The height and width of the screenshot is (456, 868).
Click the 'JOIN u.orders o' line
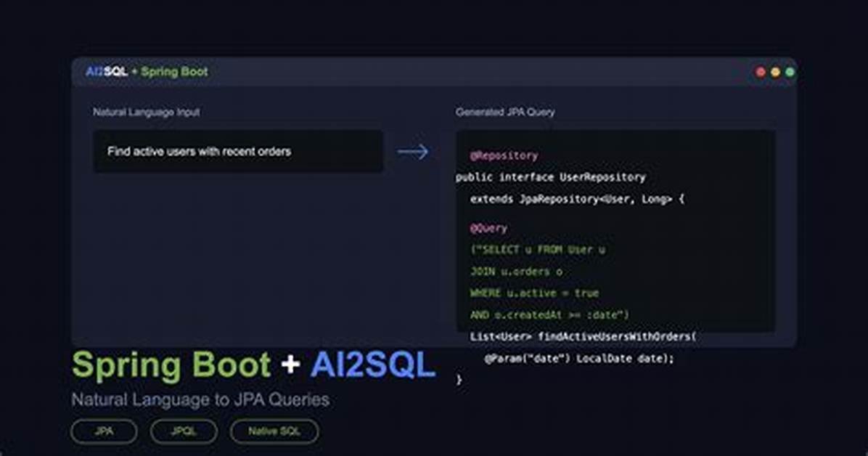coord(516,272)
